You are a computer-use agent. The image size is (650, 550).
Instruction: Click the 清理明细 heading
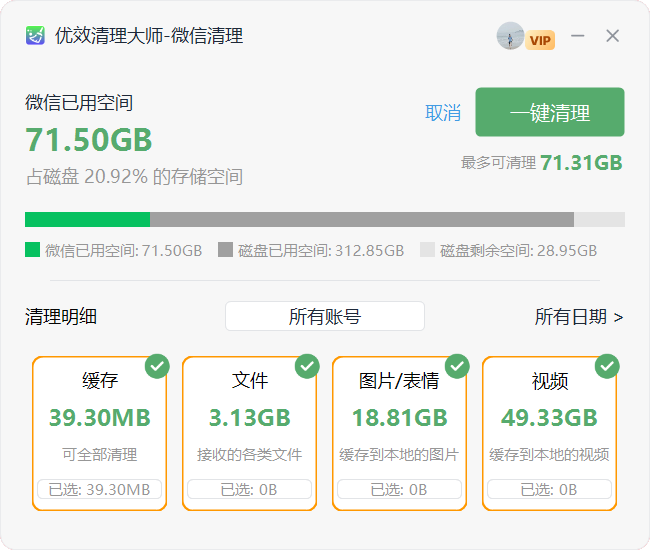(x=61, y=317)
